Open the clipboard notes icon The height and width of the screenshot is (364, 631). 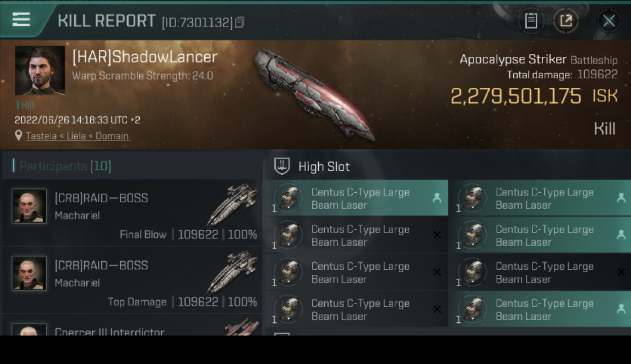[531, 21]
